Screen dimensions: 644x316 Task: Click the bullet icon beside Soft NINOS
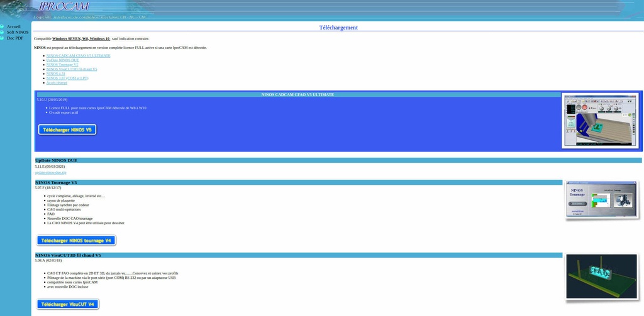[2, 32]
